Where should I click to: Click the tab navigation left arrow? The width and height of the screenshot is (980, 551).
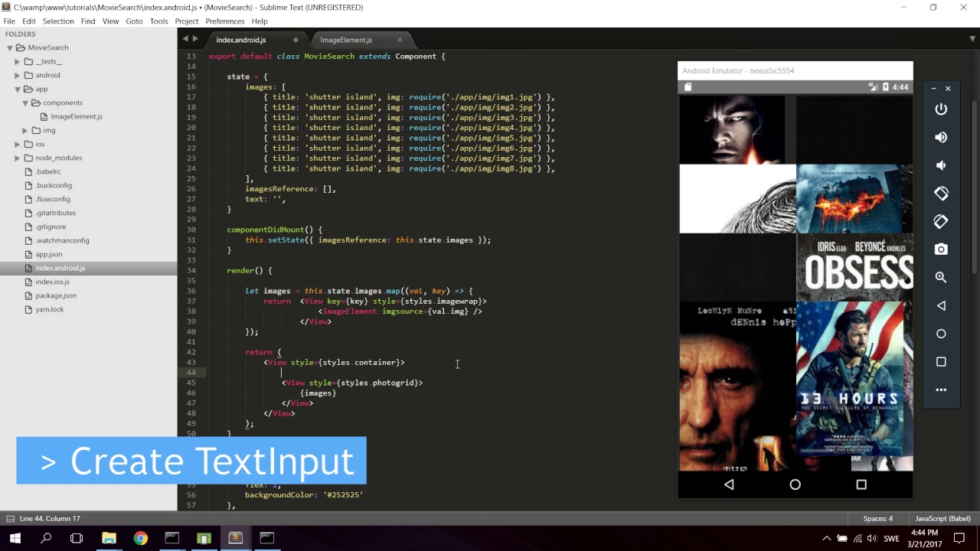(185, 38)
